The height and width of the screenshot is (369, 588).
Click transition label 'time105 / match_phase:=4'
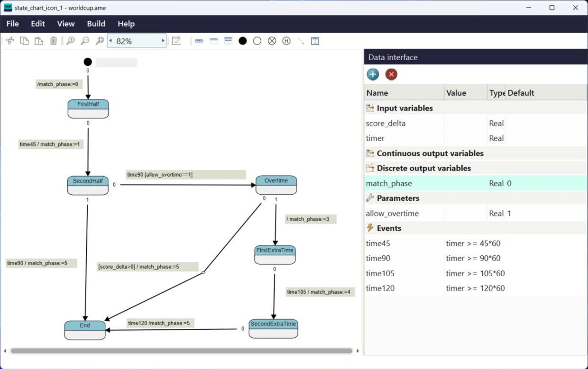pyautogui.click(x=320, y=292)
